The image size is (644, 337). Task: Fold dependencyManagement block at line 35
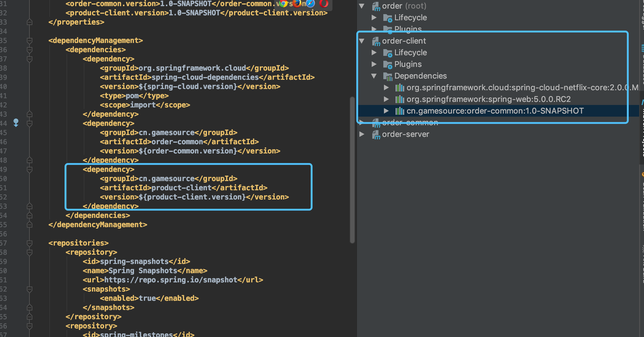tap(29, 41)
